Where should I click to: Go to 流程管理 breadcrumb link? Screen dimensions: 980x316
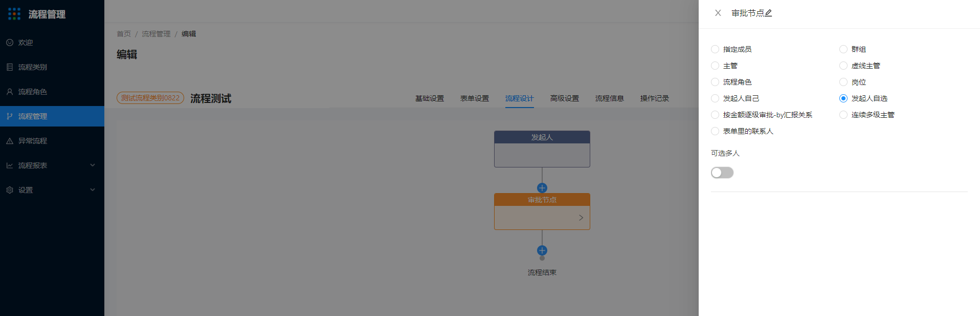(x=156, y=34)
